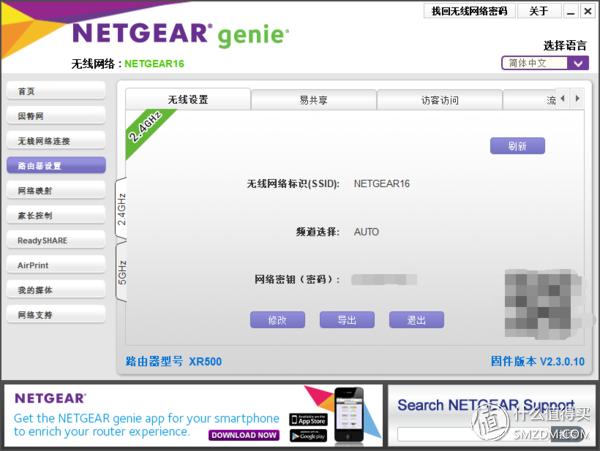Click the blurred QR code image

543,303
